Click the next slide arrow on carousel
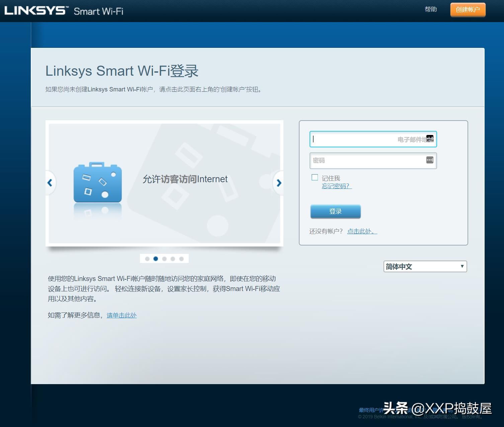Screen dimensions: 504x427 (x=279, y=183)
